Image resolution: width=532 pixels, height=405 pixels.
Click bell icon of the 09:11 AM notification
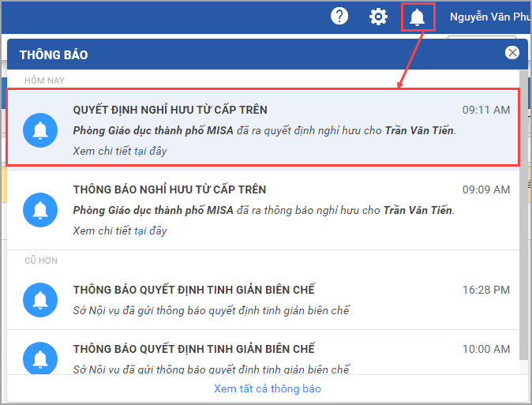click(x=39, y=130)
